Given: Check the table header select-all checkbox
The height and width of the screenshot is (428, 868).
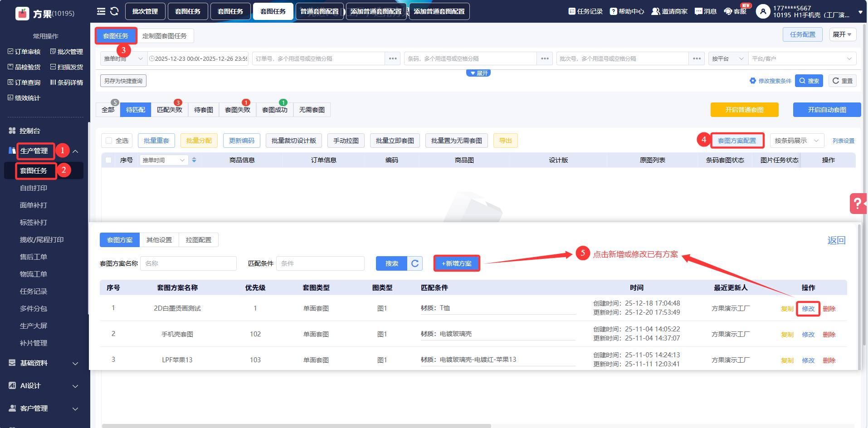Looking at the screenshot, I should tap(108, 160).
